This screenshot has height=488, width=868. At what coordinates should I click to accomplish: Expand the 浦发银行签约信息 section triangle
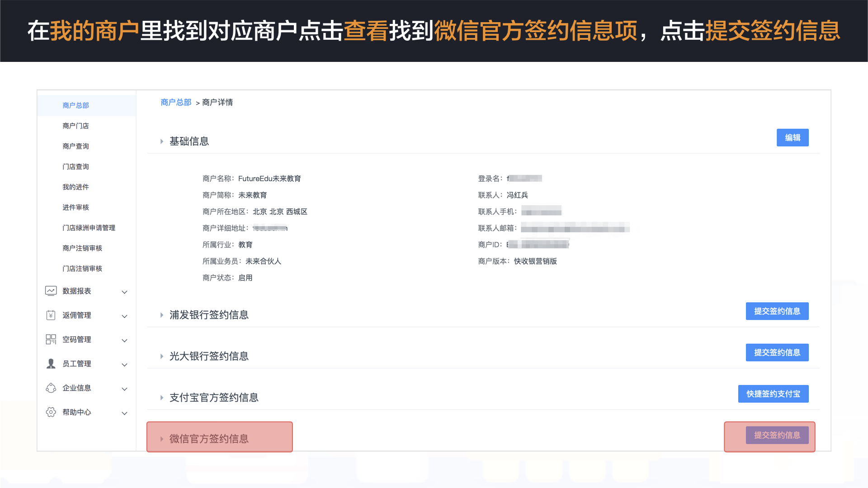point(161,315)
